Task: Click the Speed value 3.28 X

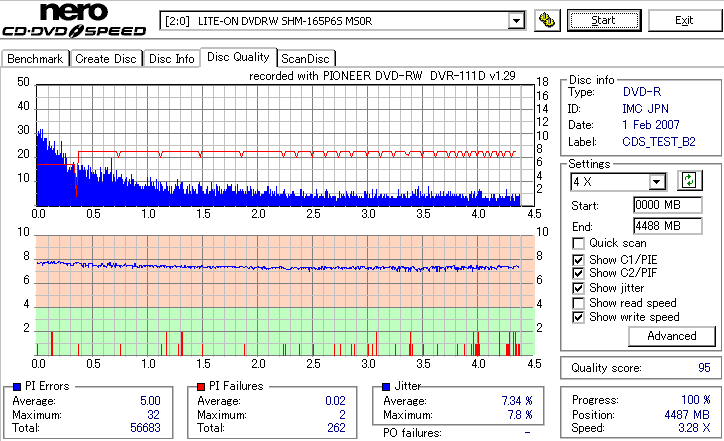Action: 694,428
